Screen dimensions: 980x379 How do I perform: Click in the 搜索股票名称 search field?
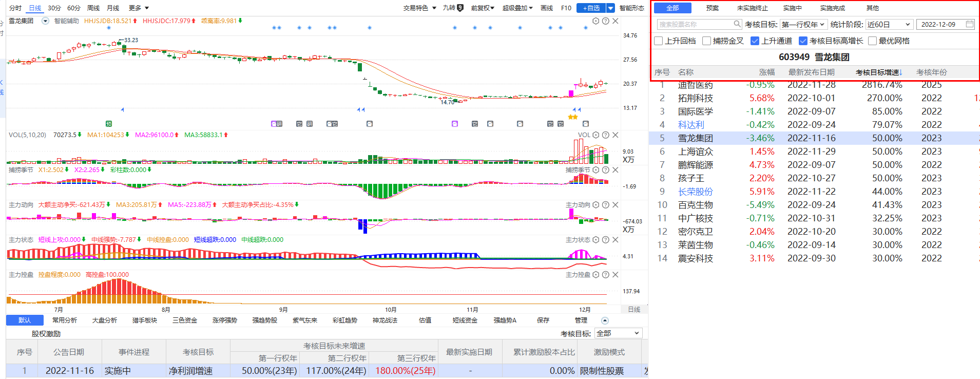tap(696, 24)
